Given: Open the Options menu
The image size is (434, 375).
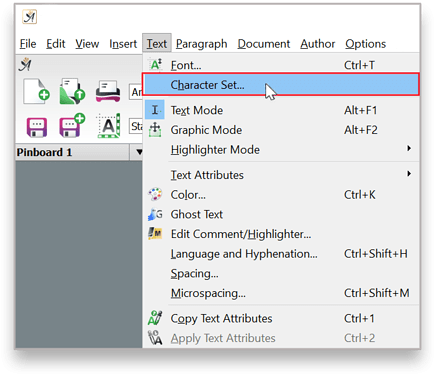Looking at the screenshot, I should pyautogui.click(x=365, y=44).
